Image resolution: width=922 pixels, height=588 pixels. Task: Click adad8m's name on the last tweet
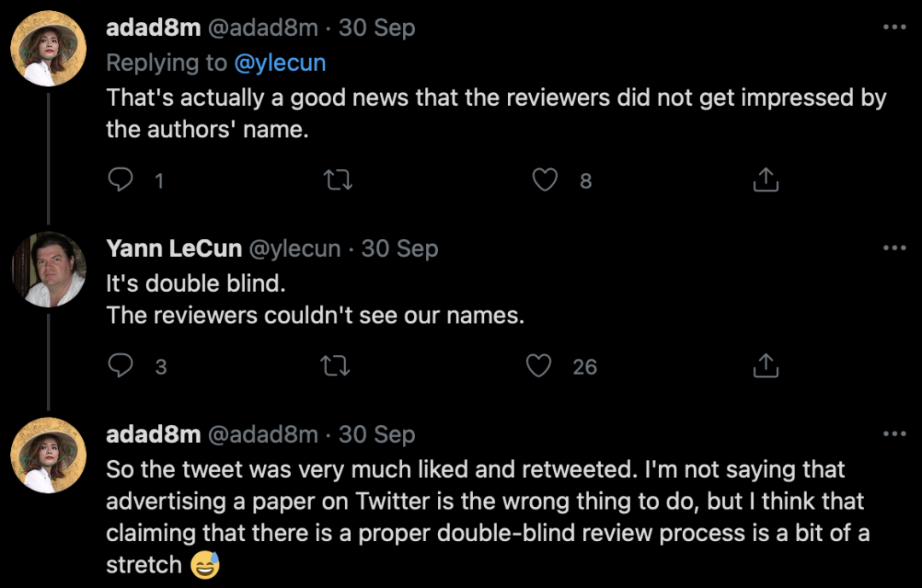click(153, 434)
